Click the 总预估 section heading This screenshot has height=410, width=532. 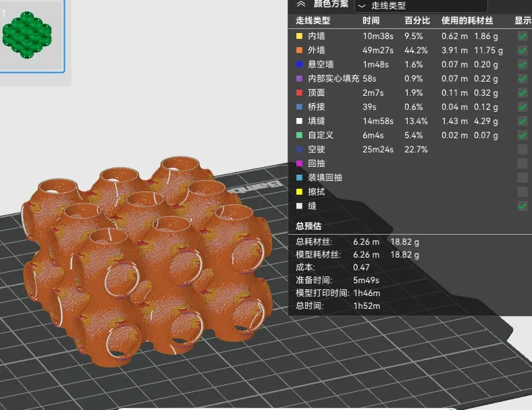tap(309, 226)
